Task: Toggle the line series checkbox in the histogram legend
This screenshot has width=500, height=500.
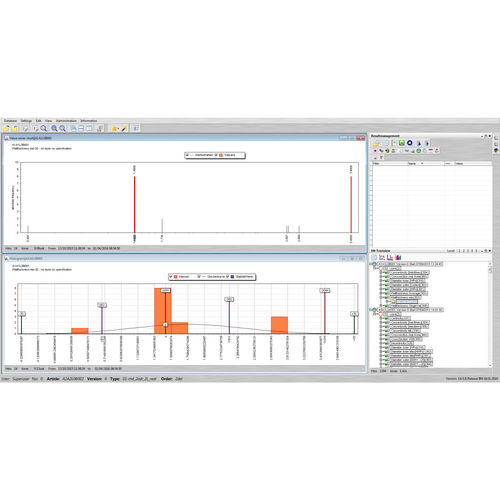Action: coord(199,277)
